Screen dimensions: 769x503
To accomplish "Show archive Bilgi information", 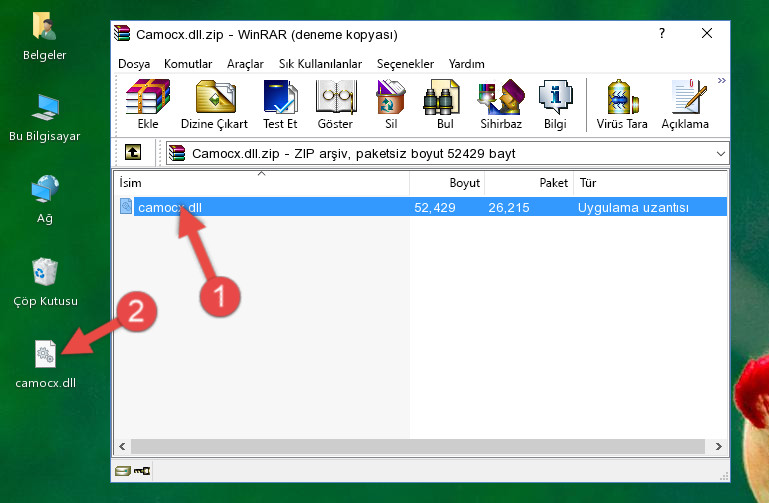I will [x=555, y=104].
